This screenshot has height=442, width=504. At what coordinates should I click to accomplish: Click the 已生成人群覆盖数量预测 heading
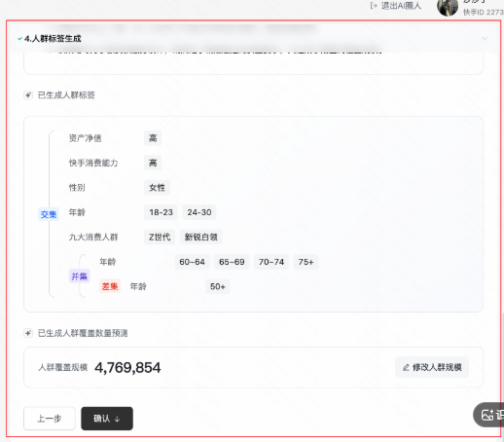[83, 333]
